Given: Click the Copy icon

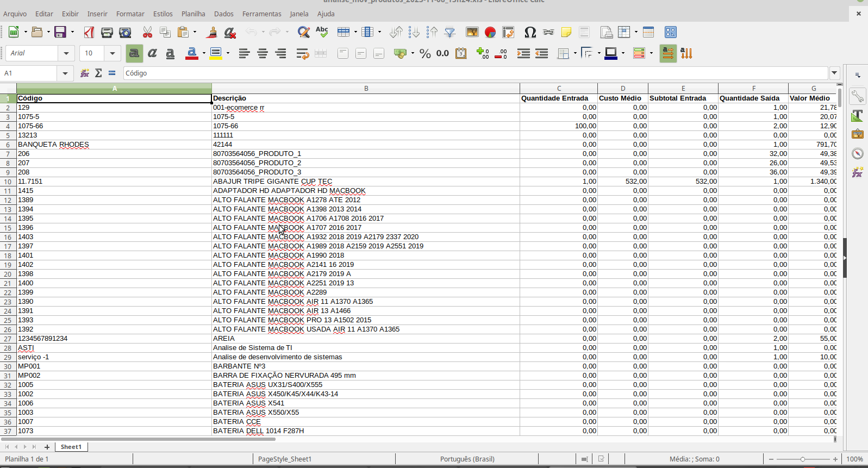Looking at the screenshot, I should (x=165, y=32).
